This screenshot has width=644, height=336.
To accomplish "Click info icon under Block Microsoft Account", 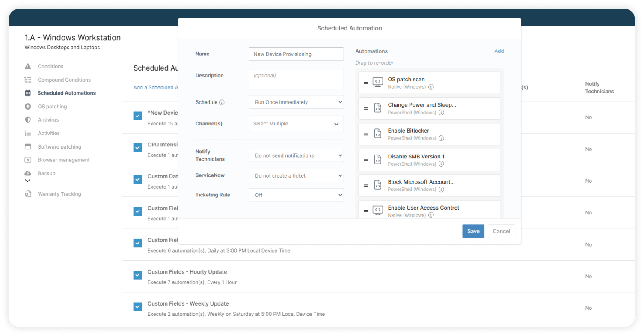I will coord(441,190).
